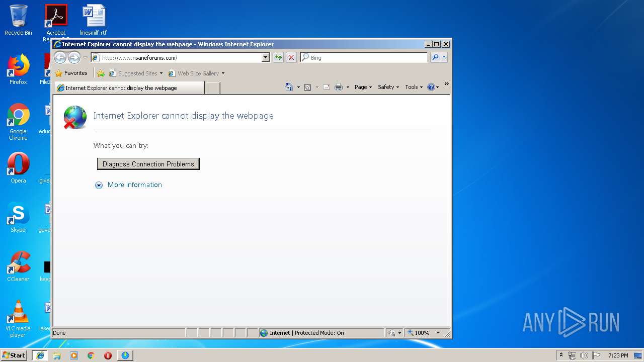Go back with the browser Back arrow
This screenshot has height=362, width=644.
[60, 58]
